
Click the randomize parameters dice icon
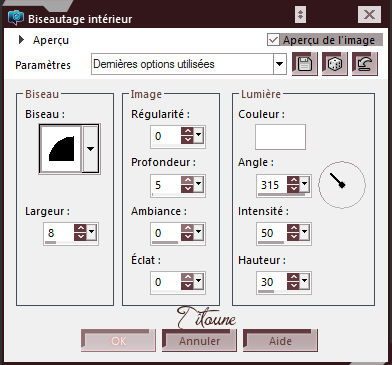pyautogui.click(x=335, y=64)
